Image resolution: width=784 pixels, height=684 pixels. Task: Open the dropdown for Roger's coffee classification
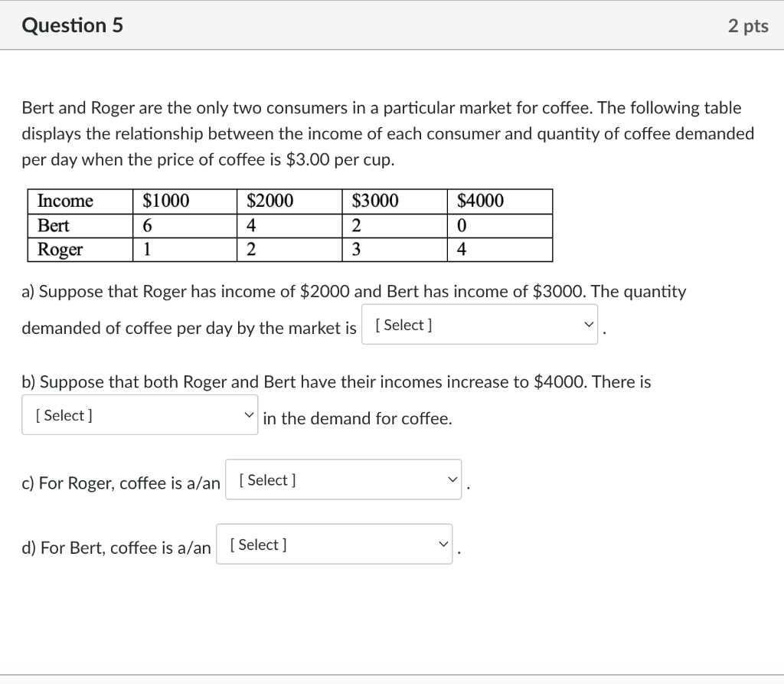point(343,479)
